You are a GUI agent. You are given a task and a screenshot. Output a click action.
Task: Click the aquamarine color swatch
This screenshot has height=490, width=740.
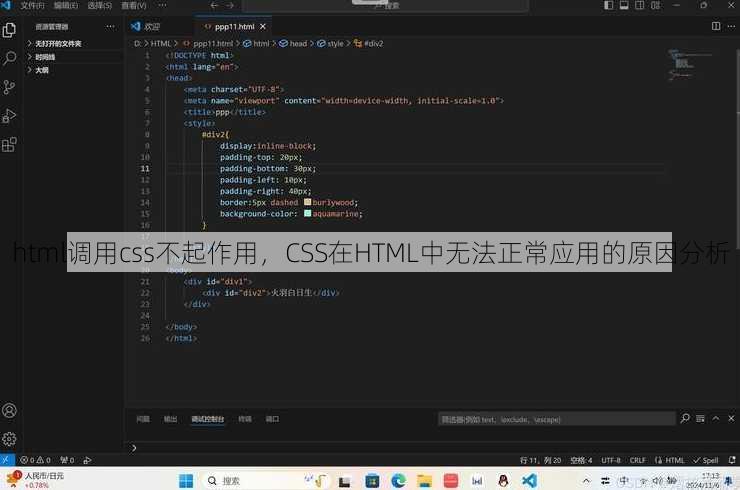(307, 213)
